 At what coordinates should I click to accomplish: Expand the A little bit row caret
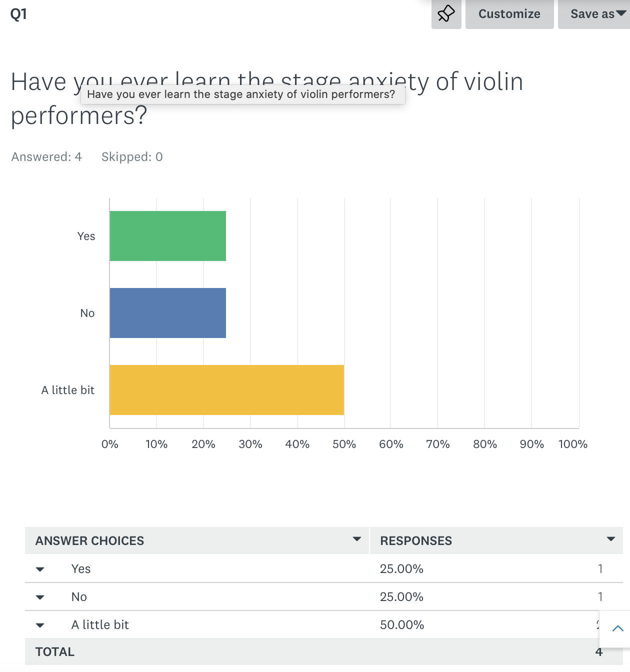(40, 625)
